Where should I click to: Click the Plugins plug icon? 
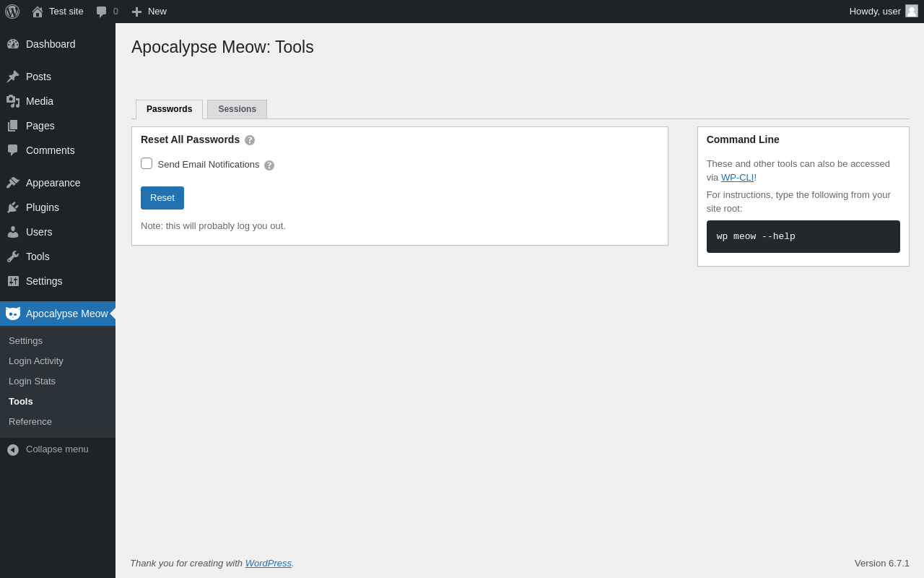(x=13, y=207)
